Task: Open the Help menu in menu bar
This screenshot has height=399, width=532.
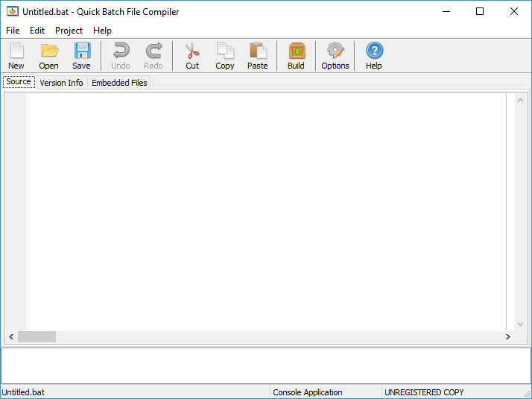Action: pyautogui.click(x=102, y=31)
